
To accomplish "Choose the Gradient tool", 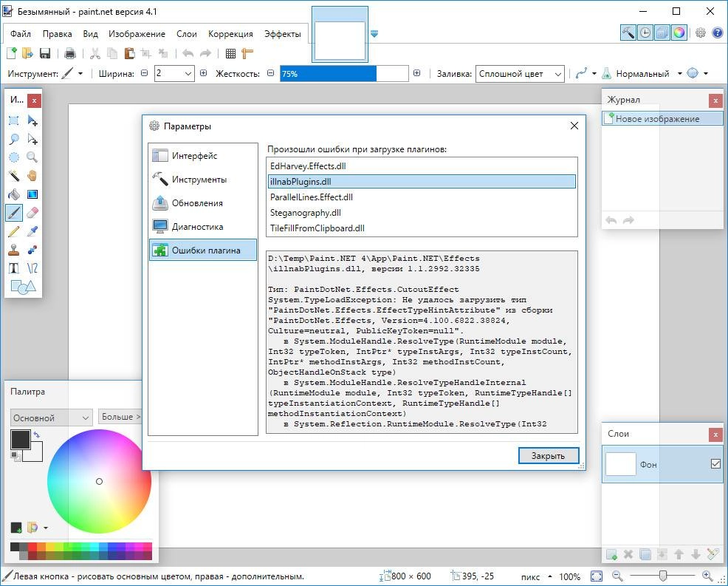I will tap(32, 194).
